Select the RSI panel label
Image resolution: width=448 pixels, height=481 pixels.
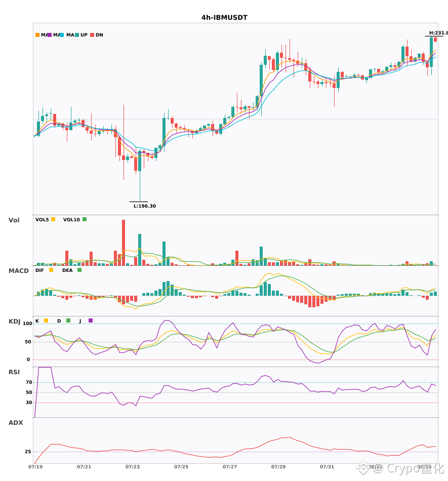click(14, 372)
